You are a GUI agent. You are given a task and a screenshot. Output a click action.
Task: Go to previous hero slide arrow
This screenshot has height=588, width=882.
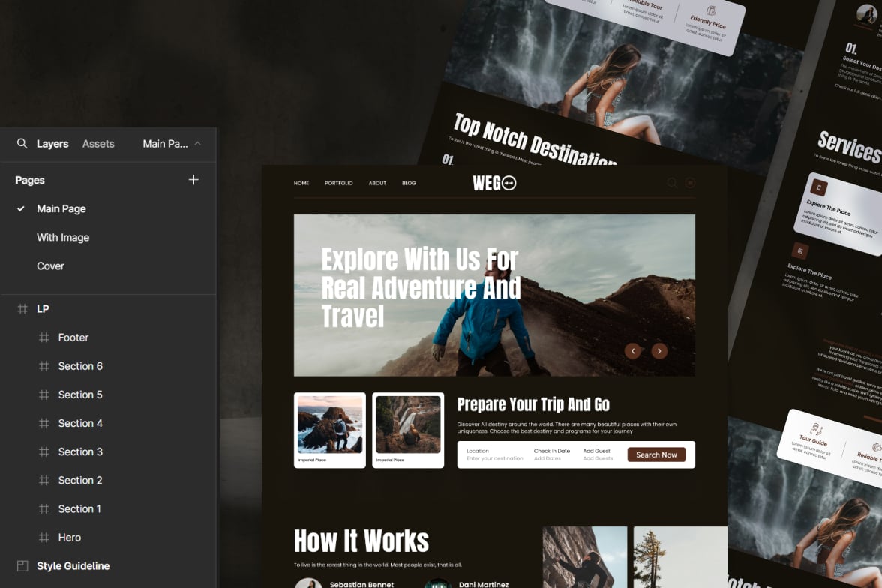click(633, 351)
